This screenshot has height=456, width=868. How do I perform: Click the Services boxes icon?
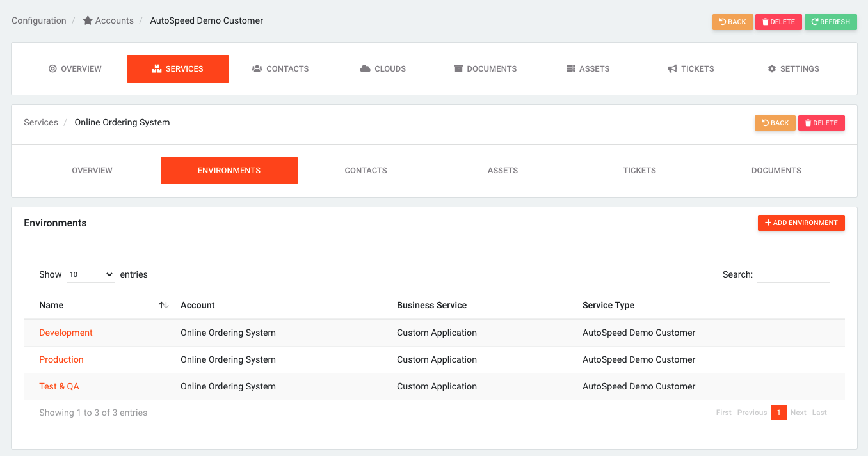[157, 68]
